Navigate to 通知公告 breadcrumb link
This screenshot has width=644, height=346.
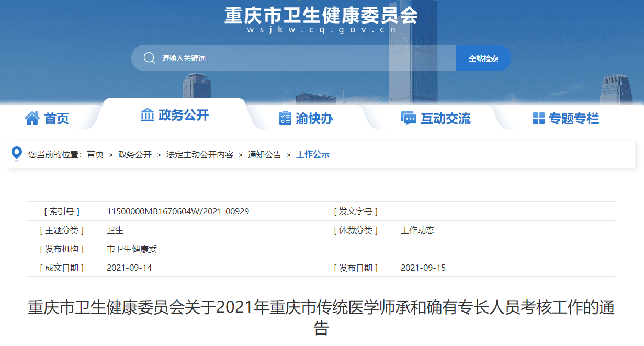(x=264, y=155)
